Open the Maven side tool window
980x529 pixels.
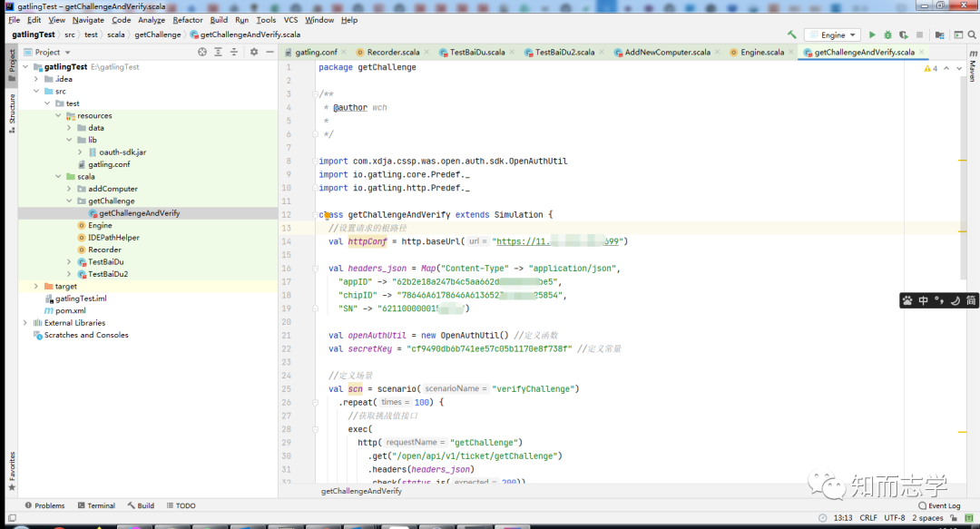(x=973, y=66)
